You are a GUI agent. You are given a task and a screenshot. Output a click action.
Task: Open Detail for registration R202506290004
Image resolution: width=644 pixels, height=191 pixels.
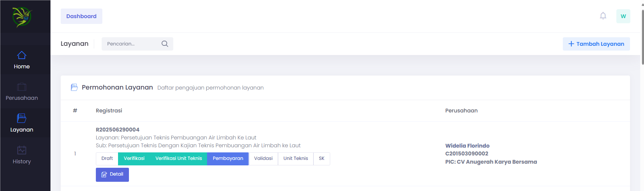click(x=112, y=175)
